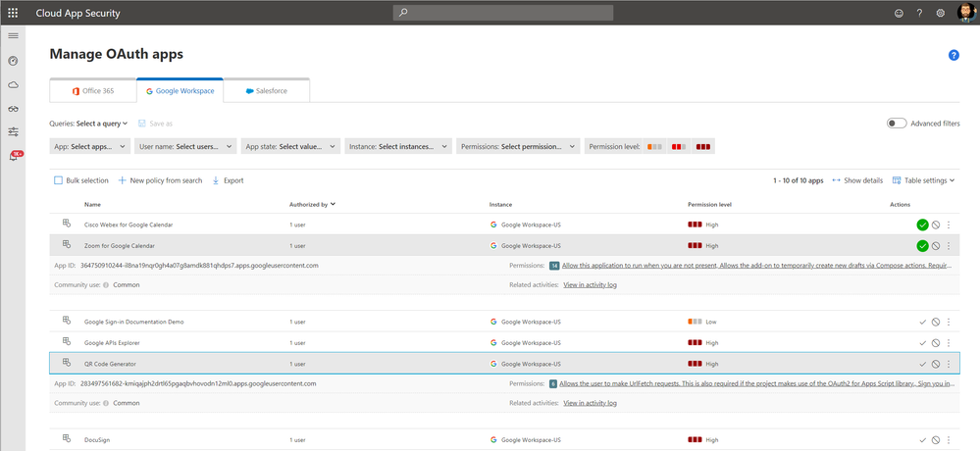Click the blue page help icon

[954, 55]
